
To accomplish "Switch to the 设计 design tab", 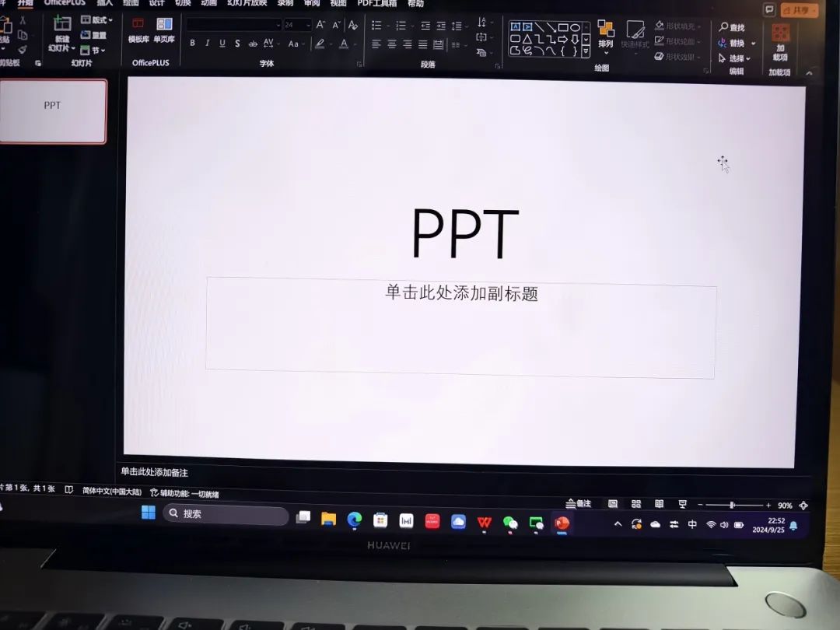I will point(156,2).
